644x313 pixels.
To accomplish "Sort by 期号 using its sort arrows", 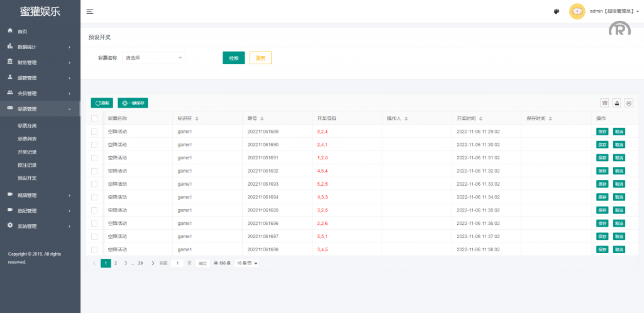I will coord(262,118).
